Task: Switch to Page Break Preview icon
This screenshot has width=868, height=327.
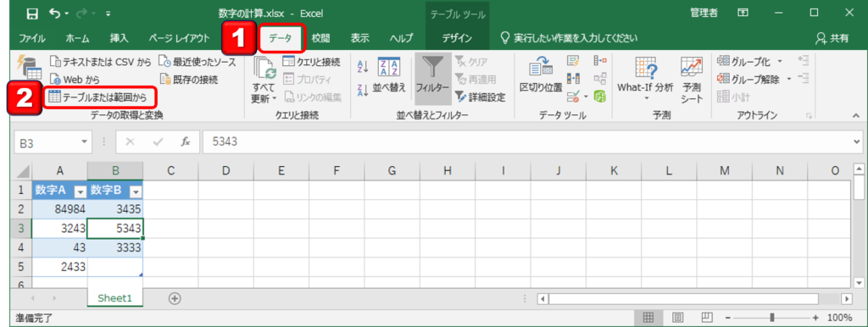Action: tap(706, 318)
